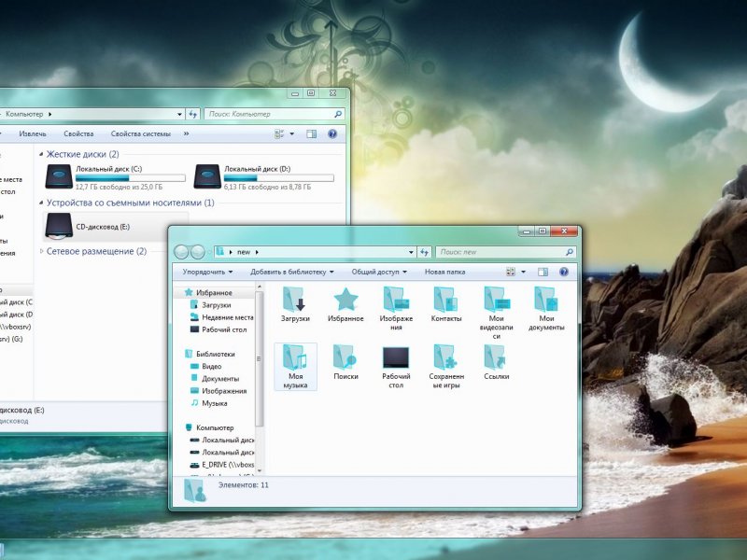Click the new segment in the address bar
The width and height of the screenshot is (747, 560).
point(244,252)
